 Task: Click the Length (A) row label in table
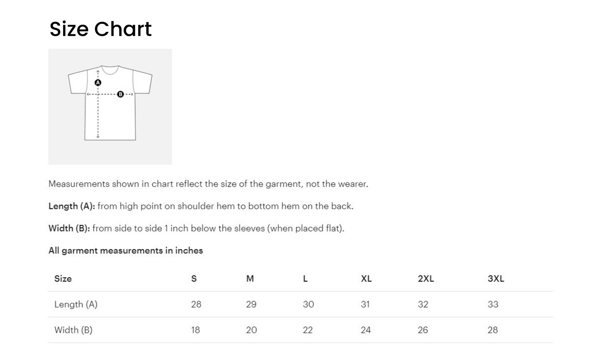pyautogui.click(x=76, y=304)
